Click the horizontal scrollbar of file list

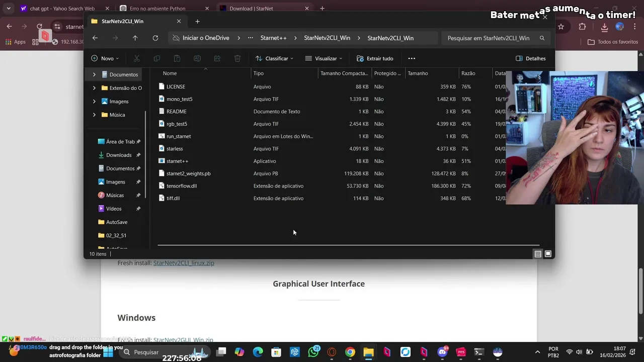(348, 245)
